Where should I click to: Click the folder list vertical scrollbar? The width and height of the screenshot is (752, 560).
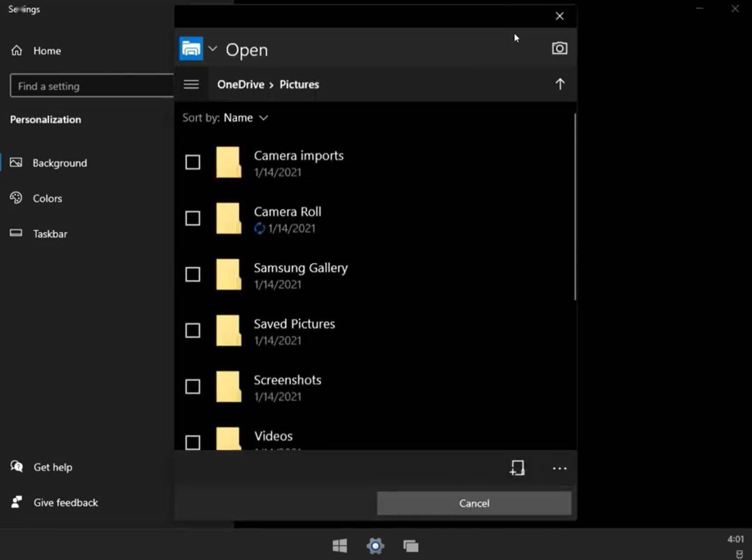[575, 206]
